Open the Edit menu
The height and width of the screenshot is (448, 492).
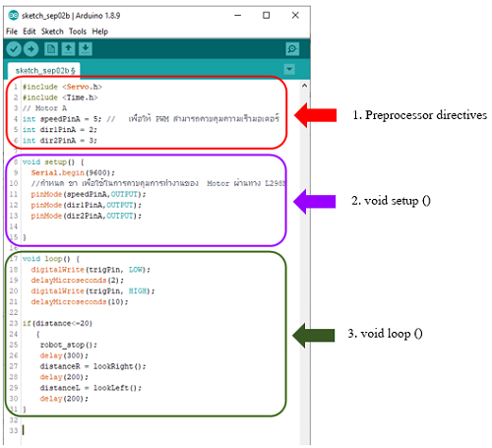pyautogui.click(x=29, y=32)
